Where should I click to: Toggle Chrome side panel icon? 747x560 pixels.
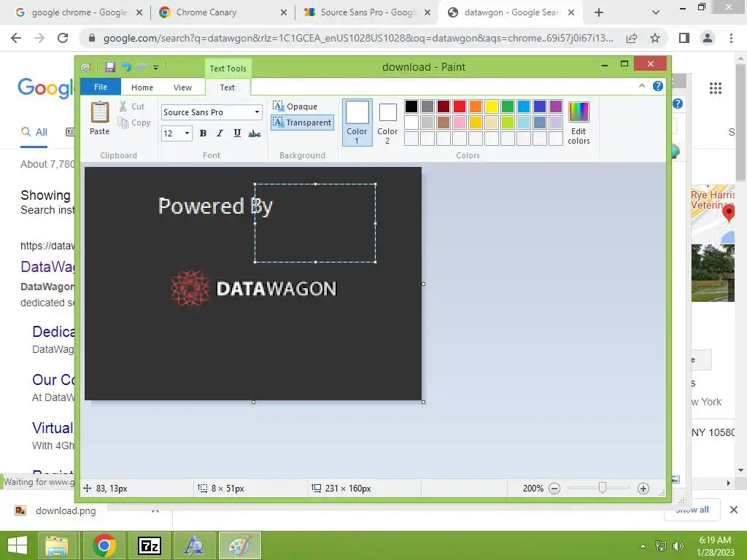pyautogui.click(x=684, y=38)
